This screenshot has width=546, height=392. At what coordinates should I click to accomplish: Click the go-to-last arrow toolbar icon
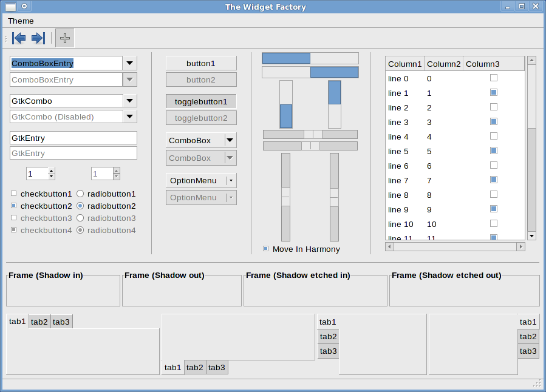coord(38,38)
